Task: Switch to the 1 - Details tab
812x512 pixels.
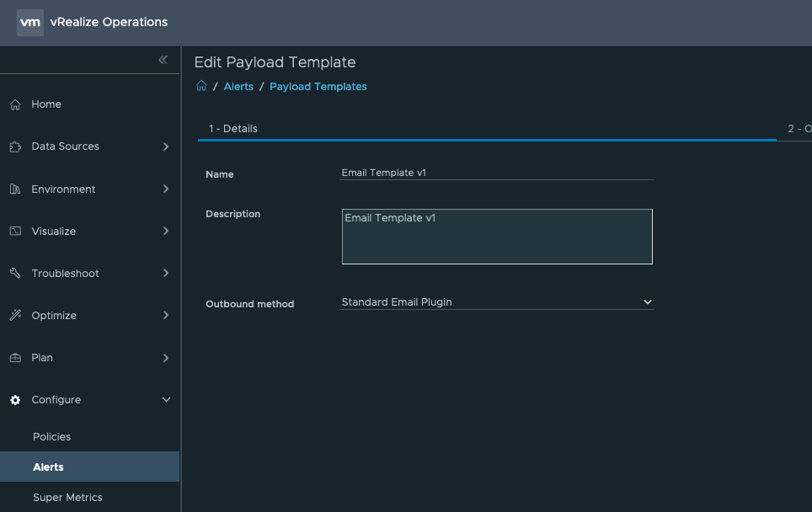Action: (233, 129)
